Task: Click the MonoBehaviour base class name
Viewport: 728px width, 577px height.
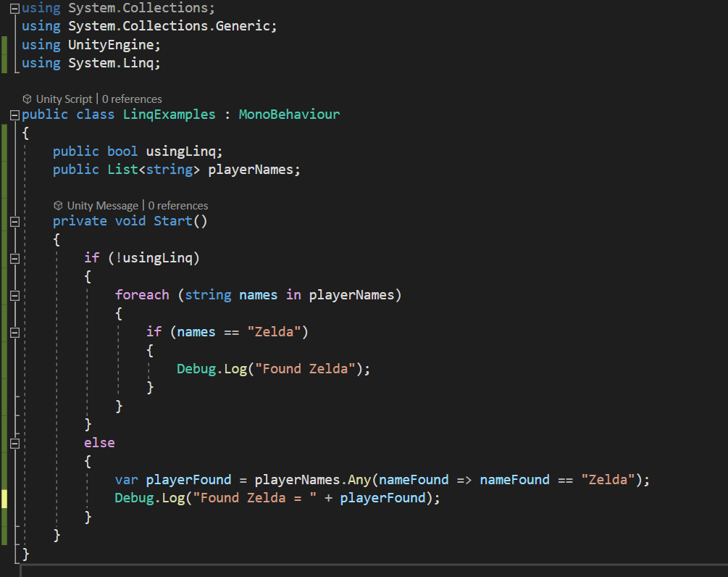Action: [289, 114]
